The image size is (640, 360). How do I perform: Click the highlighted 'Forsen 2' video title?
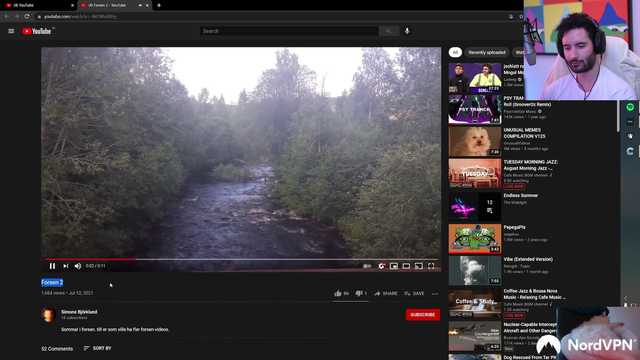[52, 282]
